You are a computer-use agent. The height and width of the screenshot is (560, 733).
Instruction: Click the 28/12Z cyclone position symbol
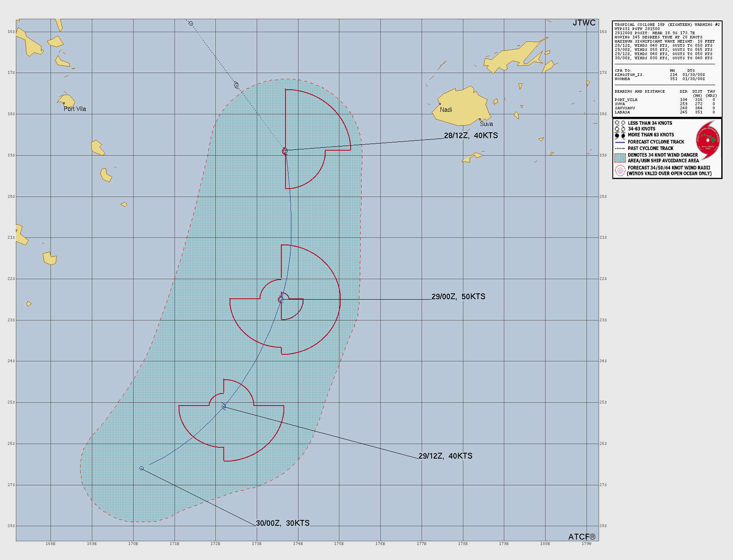pos(285,151)
